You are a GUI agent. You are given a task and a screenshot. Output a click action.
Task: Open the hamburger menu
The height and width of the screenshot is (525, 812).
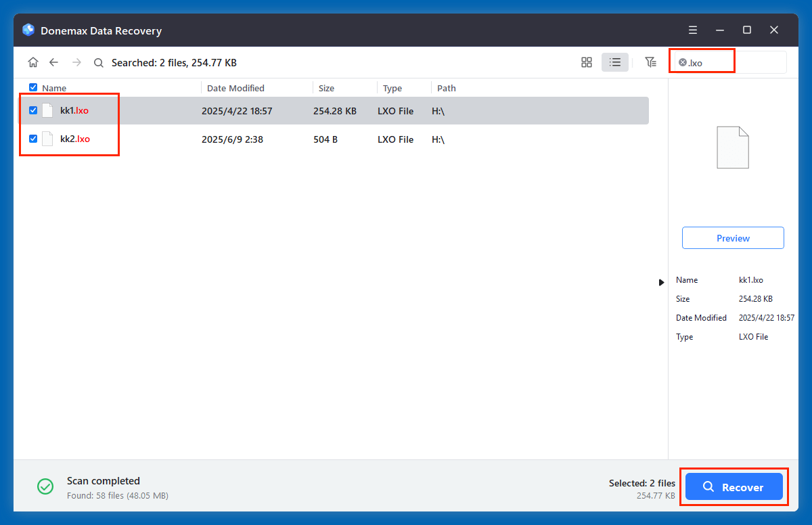pos(692,30)
